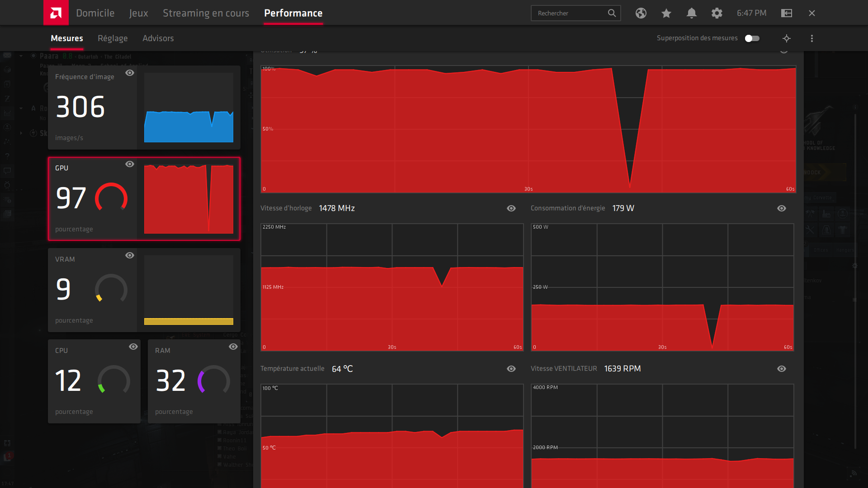The image size is (868, 488).
Task: Click the search magnifier icon
Action: [612, 13]
